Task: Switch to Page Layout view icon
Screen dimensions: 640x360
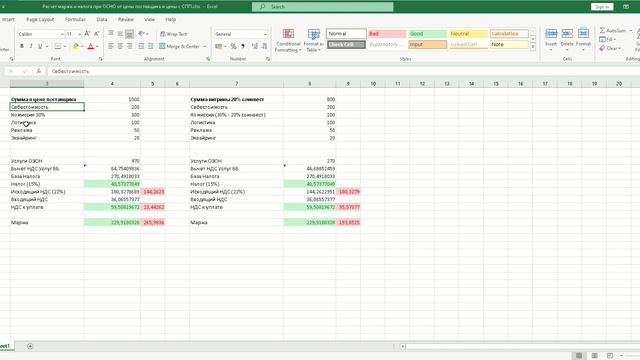Action: [594, 356]
